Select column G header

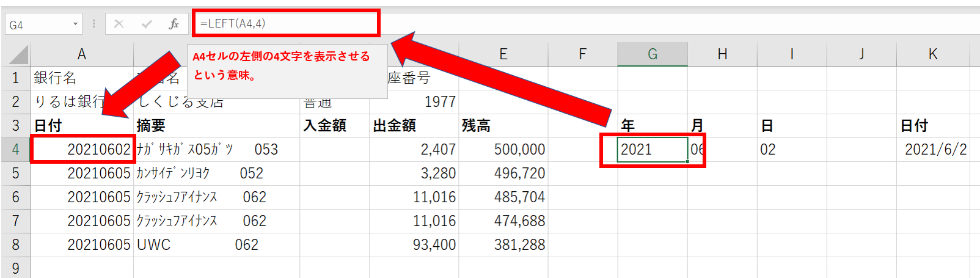coord(652,54)
